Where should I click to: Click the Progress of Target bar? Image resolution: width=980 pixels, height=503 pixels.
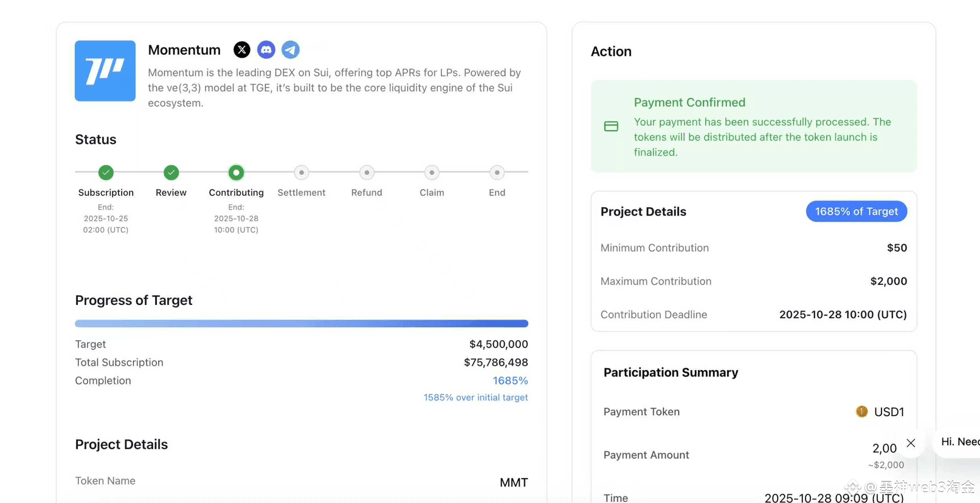tap(302, 324)
